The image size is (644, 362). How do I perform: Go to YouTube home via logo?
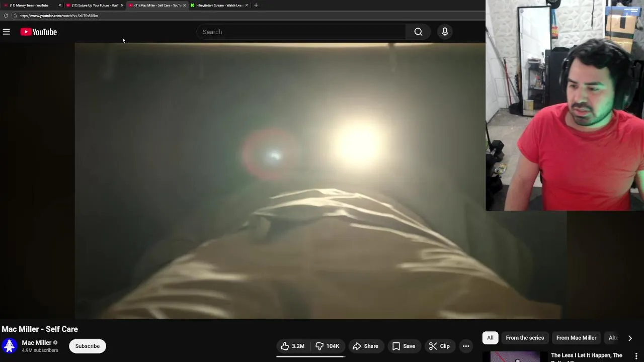(x=39, y=32)
